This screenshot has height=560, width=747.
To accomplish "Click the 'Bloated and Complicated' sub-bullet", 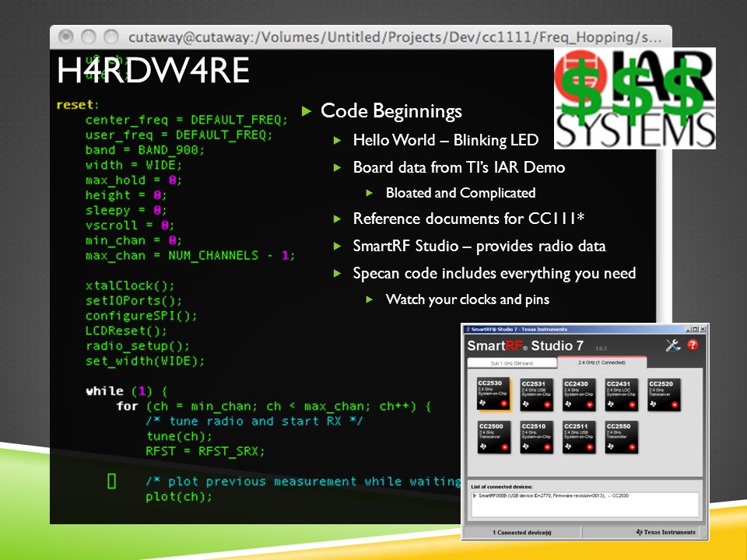I will 461,193.
